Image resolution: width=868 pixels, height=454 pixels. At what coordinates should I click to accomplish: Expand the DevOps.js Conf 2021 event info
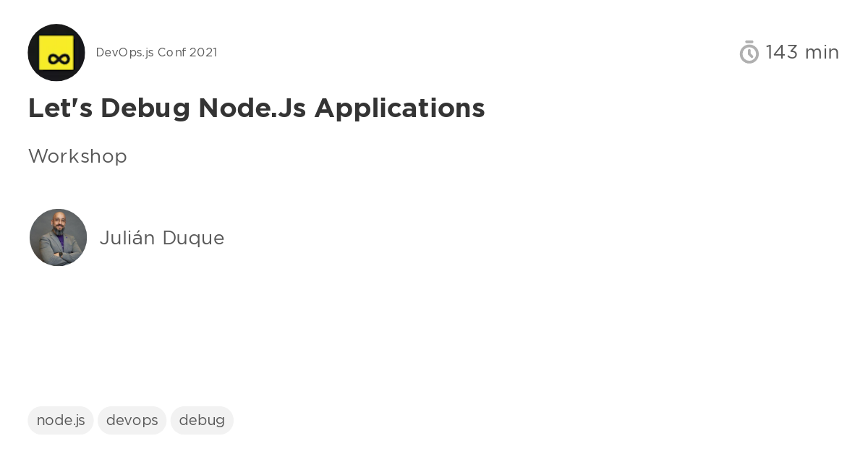[156, 52]
